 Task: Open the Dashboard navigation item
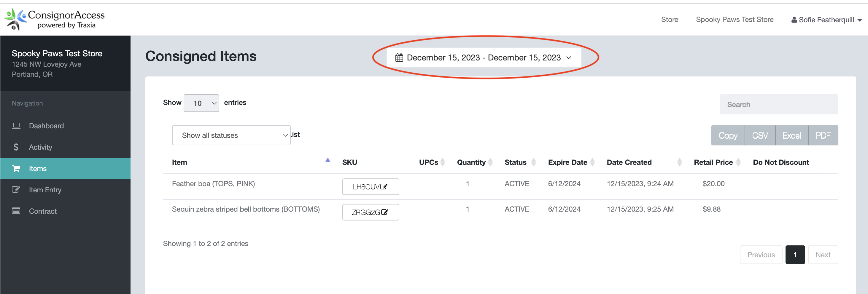coord(65,126)
